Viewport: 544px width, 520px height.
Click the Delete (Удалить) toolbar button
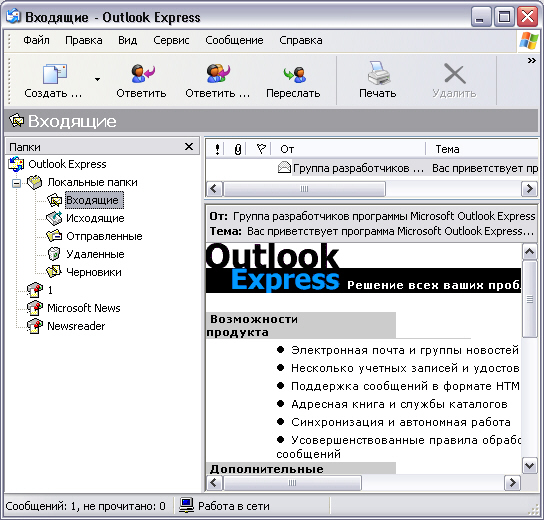tap(454, 80)
